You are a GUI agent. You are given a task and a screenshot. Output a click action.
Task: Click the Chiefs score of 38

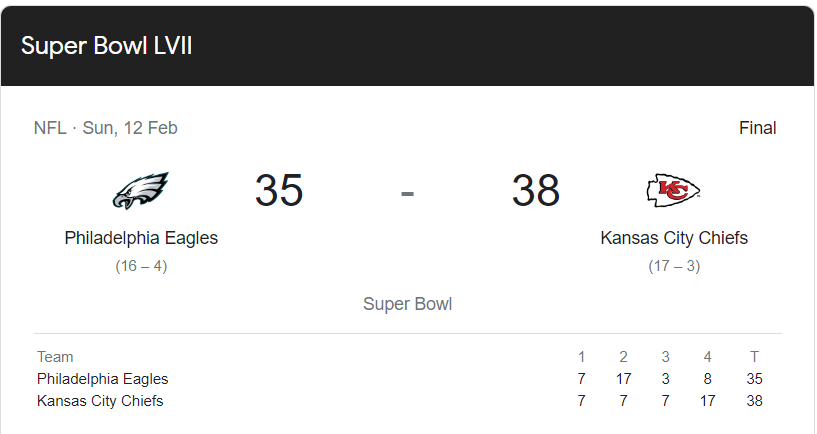click(x=536, y=190)
